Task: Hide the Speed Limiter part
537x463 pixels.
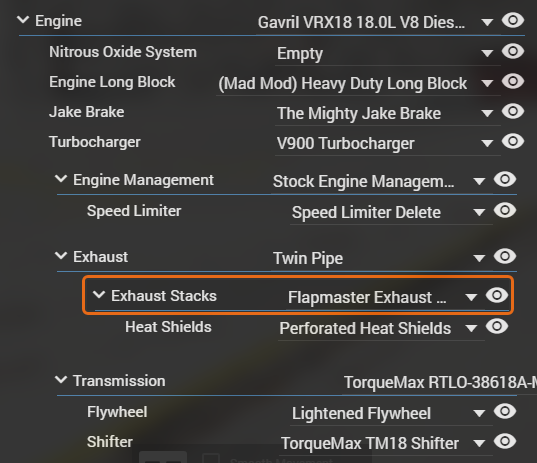Action: pyautogui.click(x=505, y=210)
